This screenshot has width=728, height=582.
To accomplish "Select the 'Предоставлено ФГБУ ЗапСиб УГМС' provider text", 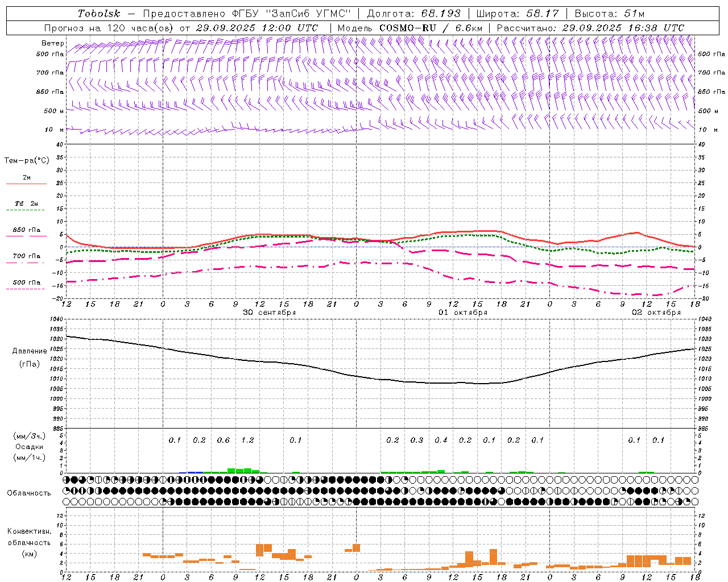I will click(x=247, y=14).
